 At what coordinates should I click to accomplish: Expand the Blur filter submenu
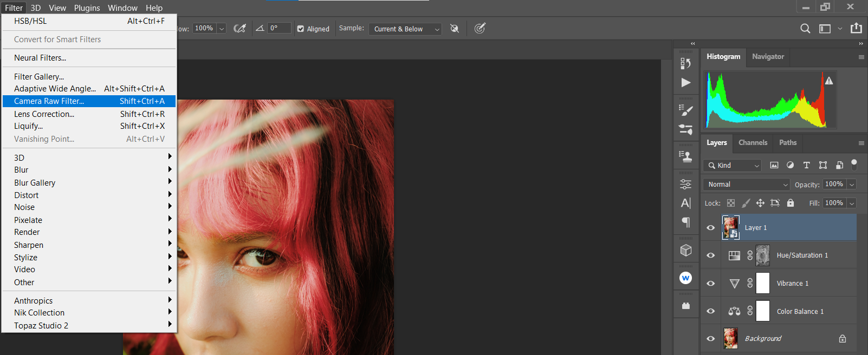coord(89,170)
